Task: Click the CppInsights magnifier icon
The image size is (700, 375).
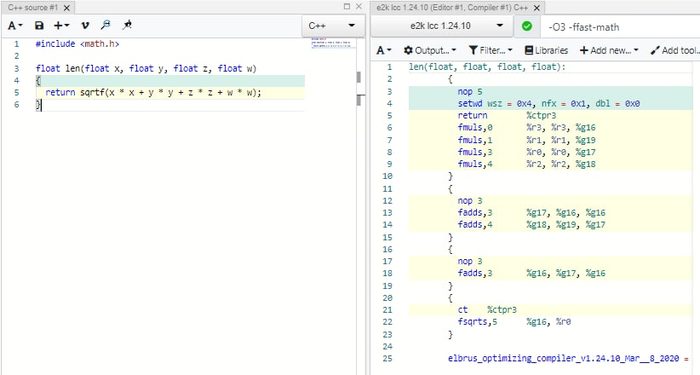Action: [x=106, y=25]
